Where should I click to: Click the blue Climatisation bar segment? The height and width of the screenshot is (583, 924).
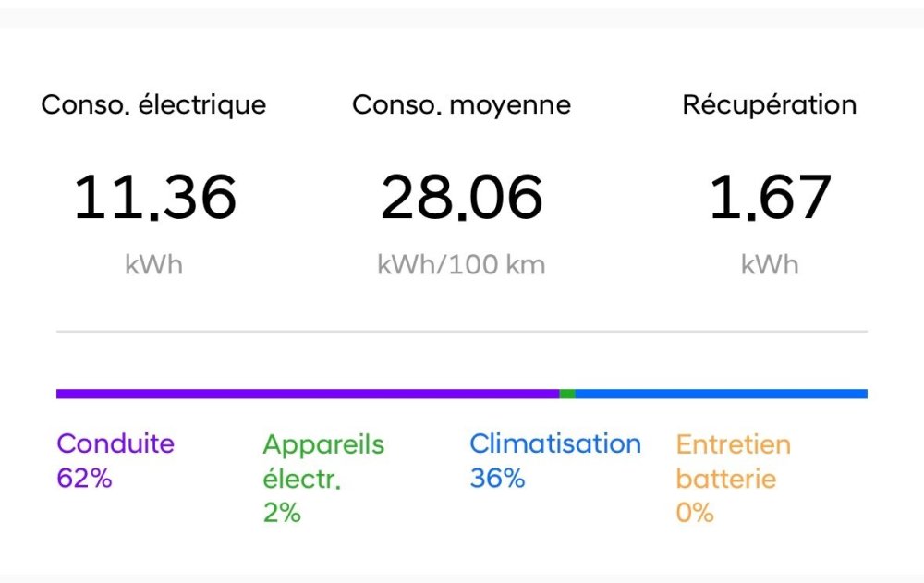click(x=721, y=394)
